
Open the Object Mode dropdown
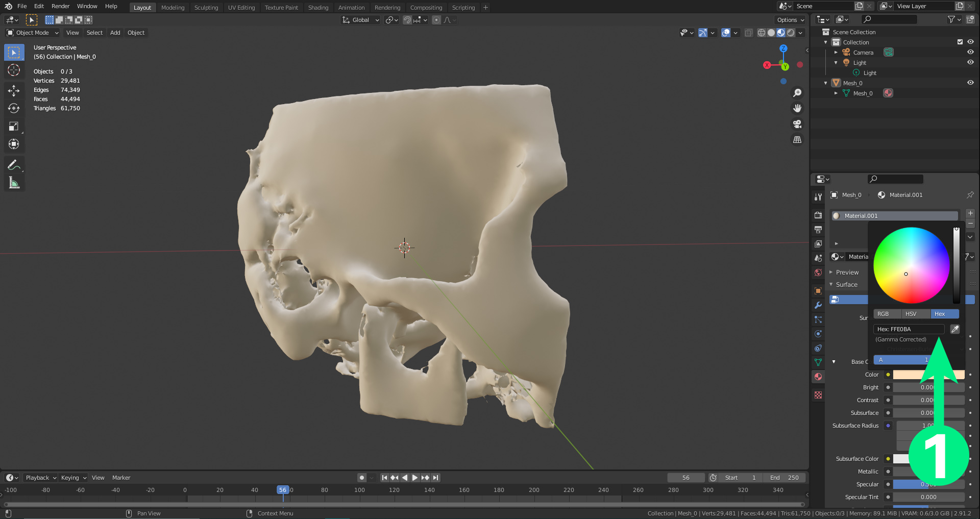[33, 33]
